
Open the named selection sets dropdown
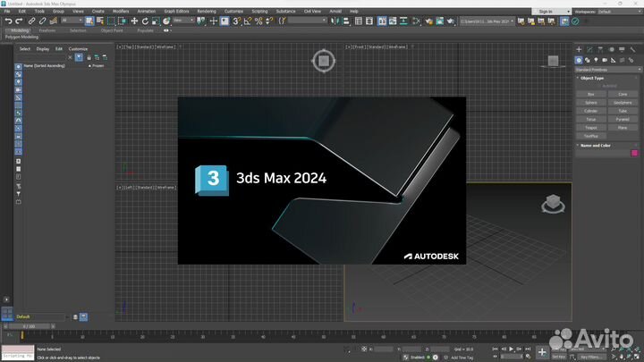pyautogui.click(x=307, y=21)
